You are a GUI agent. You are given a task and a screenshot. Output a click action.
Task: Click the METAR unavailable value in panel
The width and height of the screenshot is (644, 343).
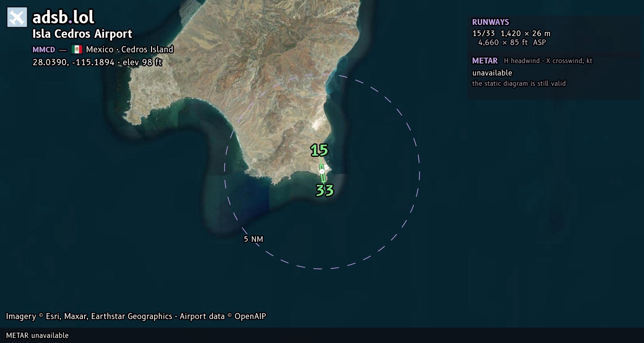[492, 73]
